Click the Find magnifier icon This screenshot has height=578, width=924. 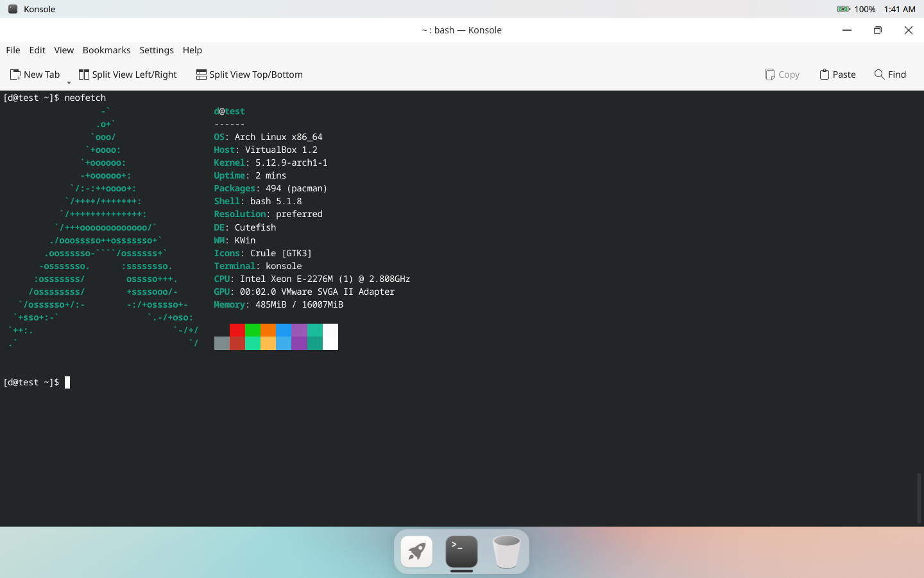point(880,74)
